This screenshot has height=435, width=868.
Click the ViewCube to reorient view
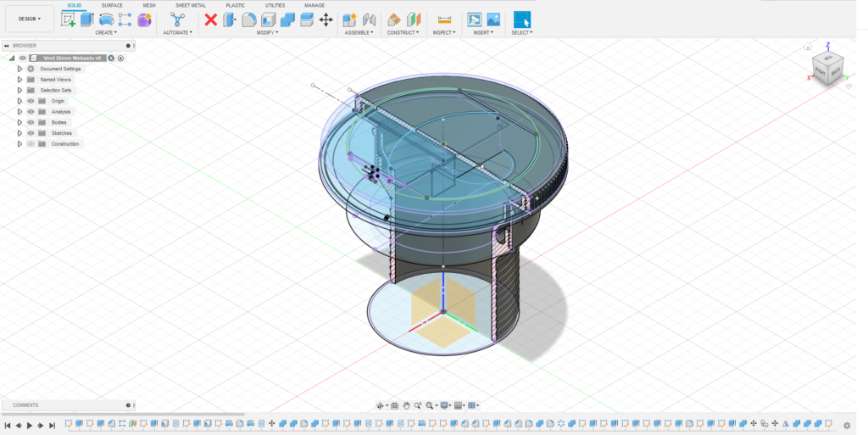(x=826, y=68)
